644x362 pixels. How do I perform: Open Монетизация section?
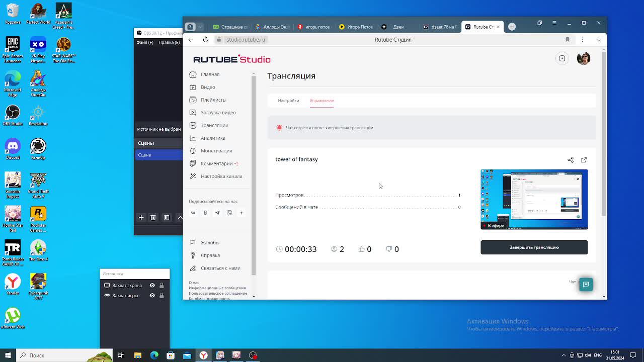pos(216,151)
